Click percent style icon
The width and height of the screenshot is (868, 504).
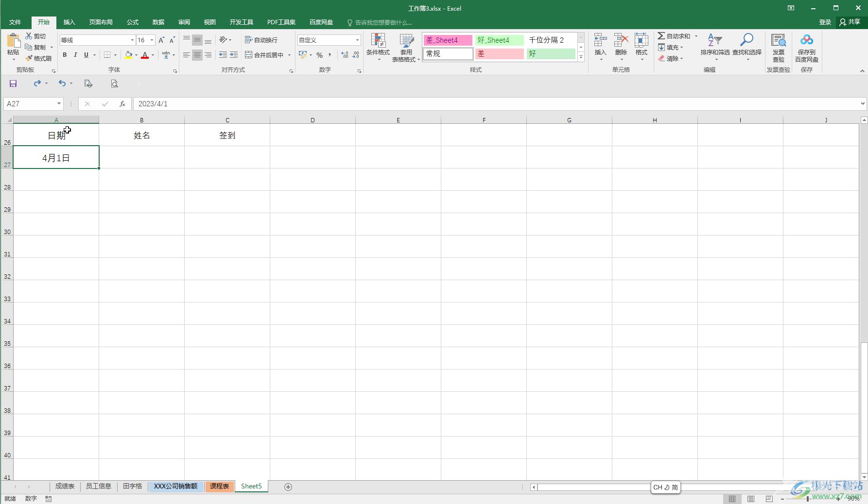[319, 55]
